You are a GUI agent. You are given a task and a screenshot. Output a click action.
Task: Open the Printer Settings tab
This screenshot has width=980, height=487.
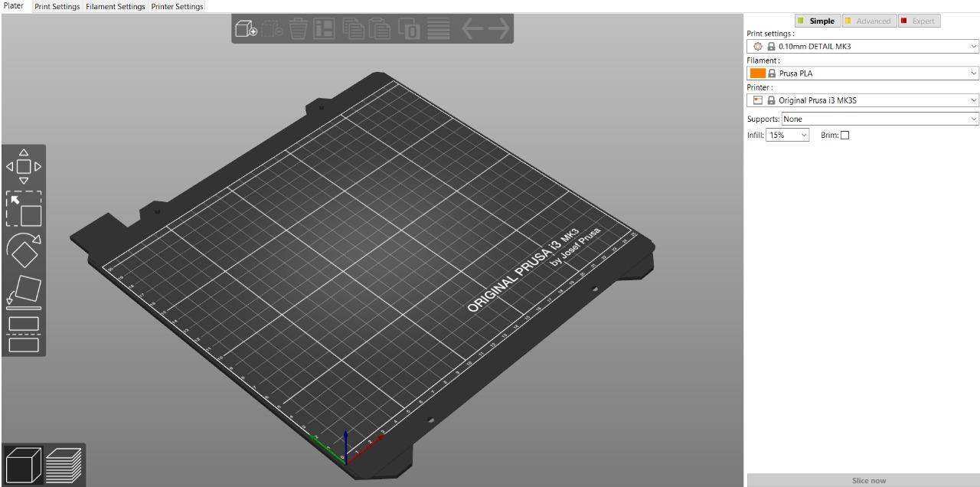click(x=177, y=6)
